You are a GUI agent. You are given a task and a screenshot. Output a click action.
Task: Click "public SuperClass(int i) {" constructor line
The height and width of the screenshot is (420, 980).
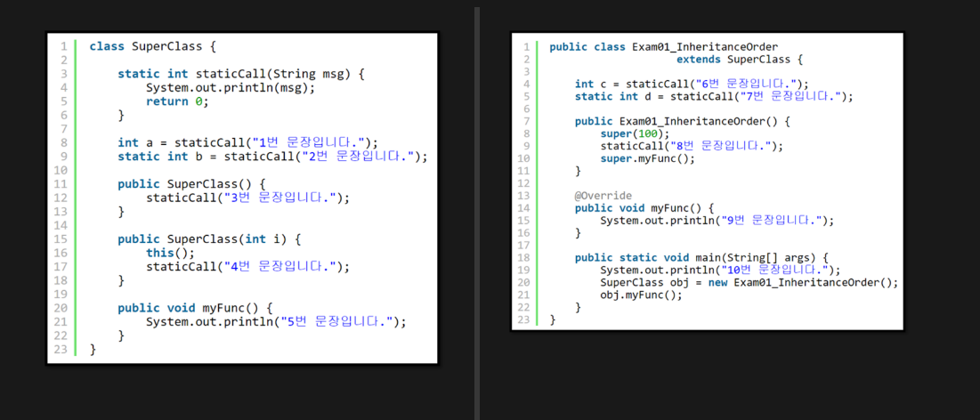209,238
